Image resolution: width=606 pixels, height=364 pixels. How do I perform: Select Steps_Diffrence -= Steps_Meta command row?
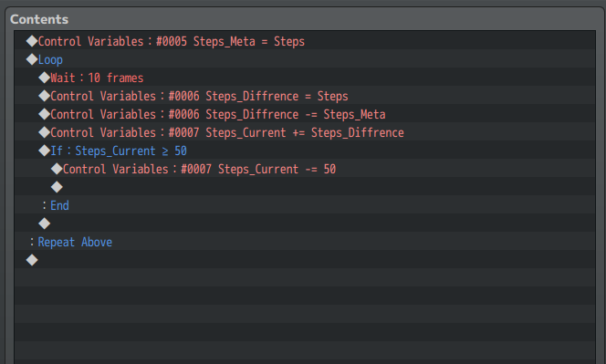[x=305, y=114]
